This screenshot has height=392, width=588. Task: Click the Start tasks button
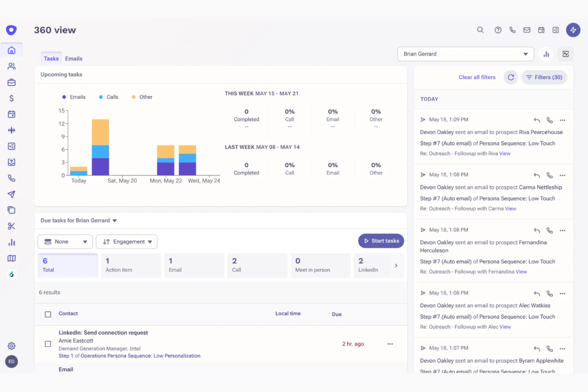point(381,241)
